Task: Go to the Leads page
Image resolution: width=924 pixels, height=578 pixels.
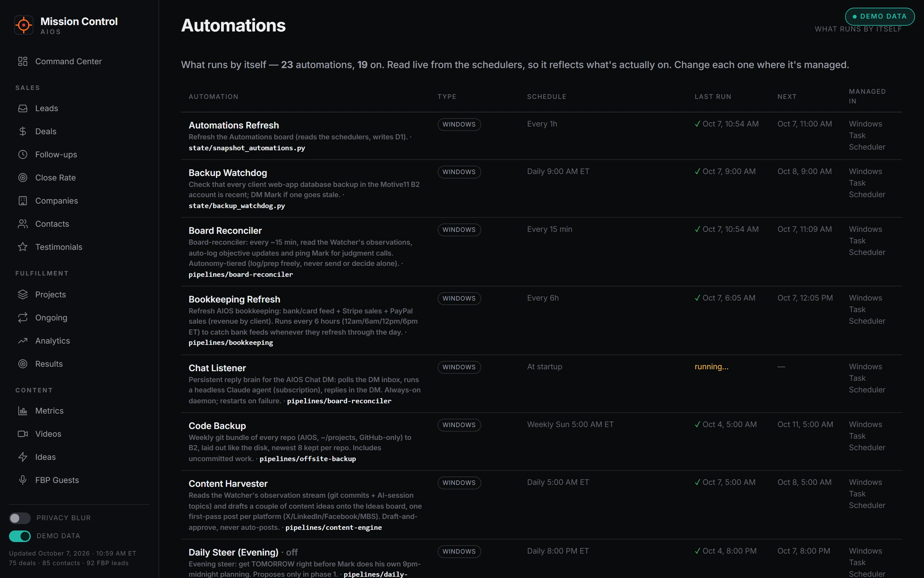Action: point(47,108)
